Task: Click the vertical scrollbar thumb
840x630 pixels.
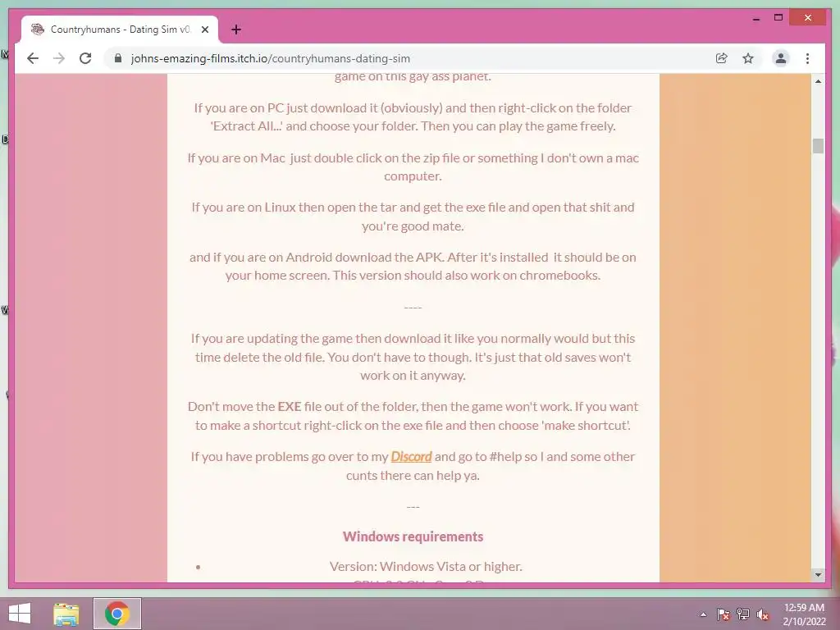Action: pyautogui.click(x=818, y=146)
